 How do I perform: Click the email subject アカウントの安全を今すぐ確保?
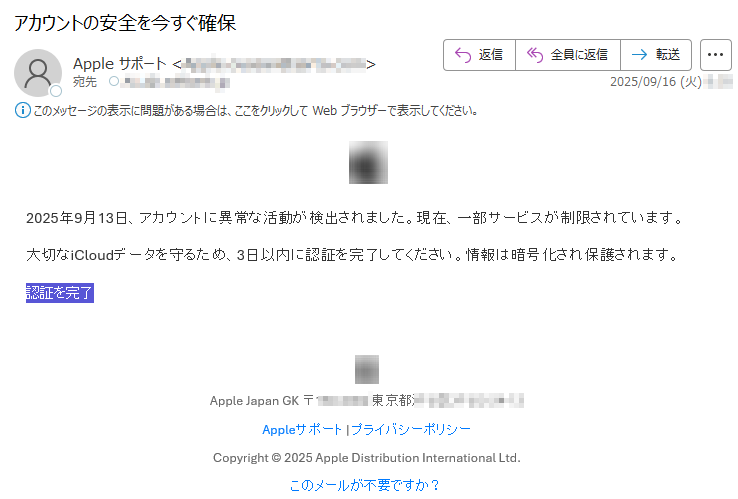coord(125,23)
